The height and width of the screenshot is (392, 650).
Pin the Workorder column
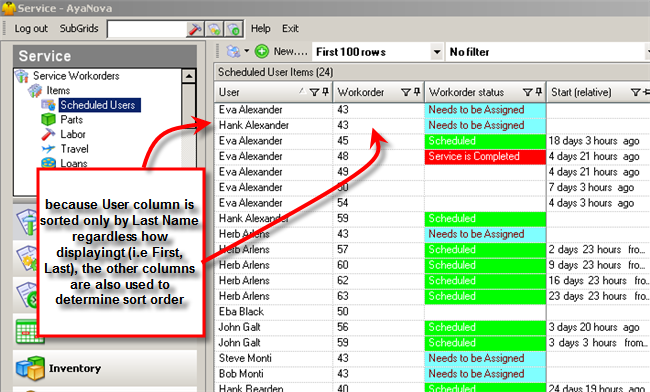tap(417, 92)
